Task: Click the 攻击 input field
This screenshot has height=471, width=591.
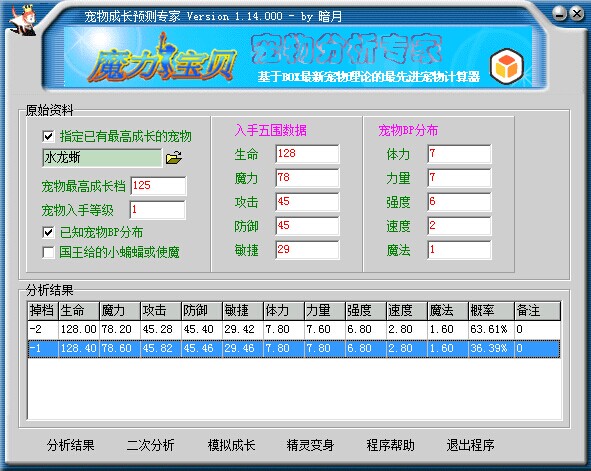Action: click(x=308, y=202)
